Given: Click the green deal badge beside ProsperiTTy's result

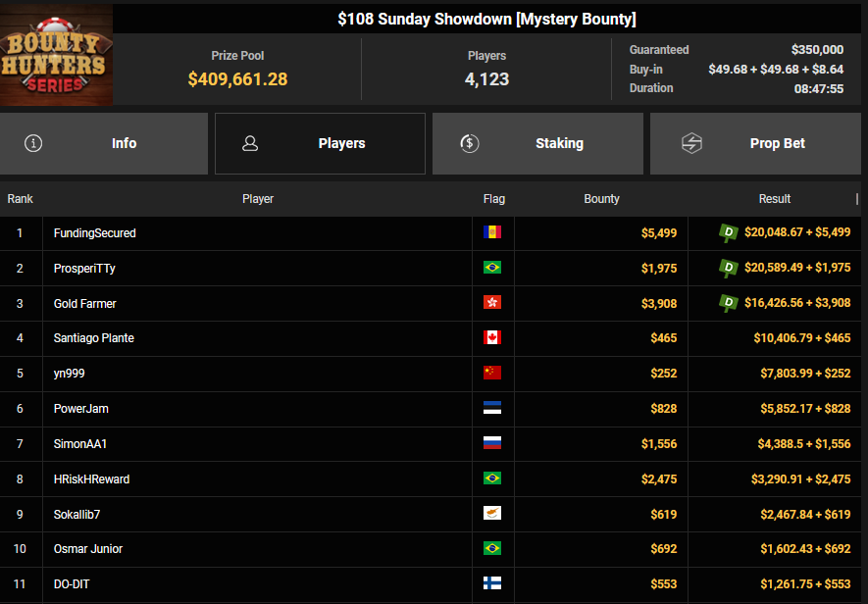Looking at the screenshot, I should [x=729, y=268].
